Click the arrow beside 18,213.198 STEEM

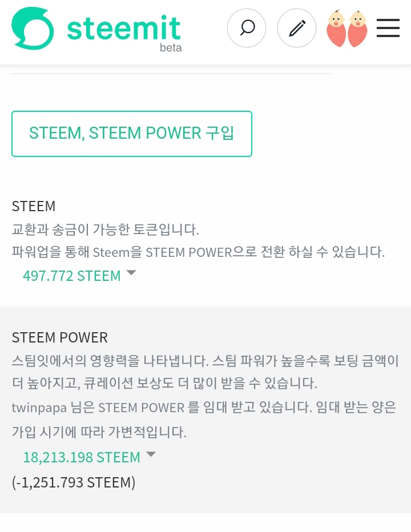click(151, 454)
